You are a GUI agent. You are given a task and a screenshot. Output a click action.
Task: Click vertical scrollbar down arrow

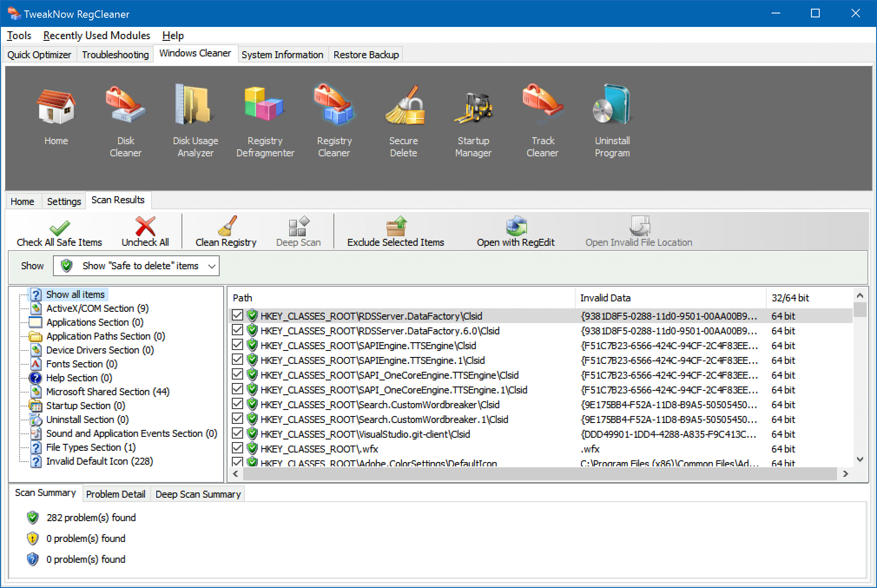pyautogui.click(x=860, y=459)
